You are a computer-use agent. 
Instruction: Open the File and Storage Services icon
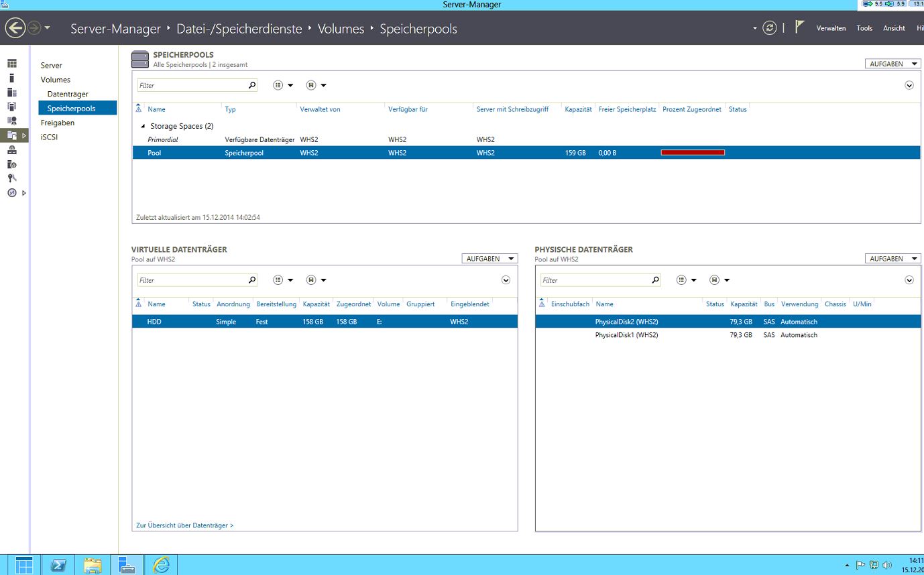click(x=11, y=135)
